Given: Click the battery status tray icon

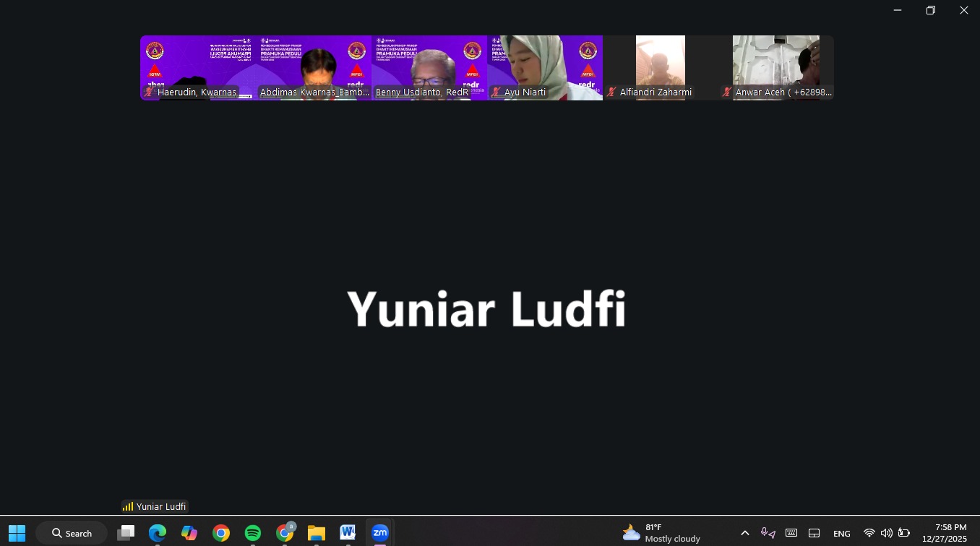Looking at the screenshot, I should point(903,533).
